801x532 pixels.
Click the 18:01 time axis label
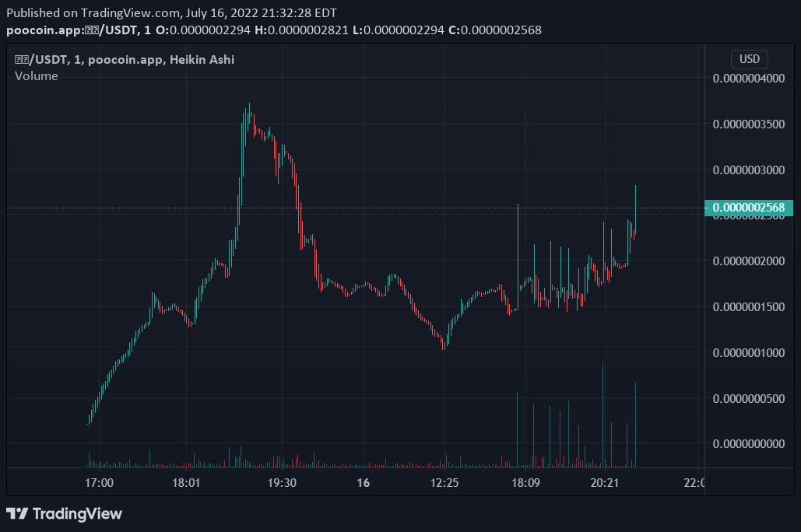[186, 483]
